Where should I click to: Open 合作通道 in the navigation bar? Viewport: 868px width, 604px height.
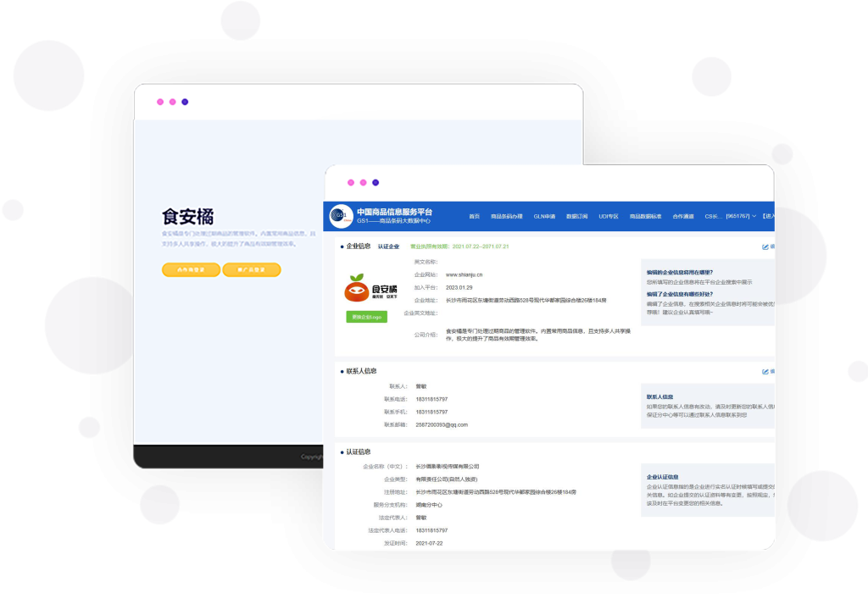coord(683,216)
